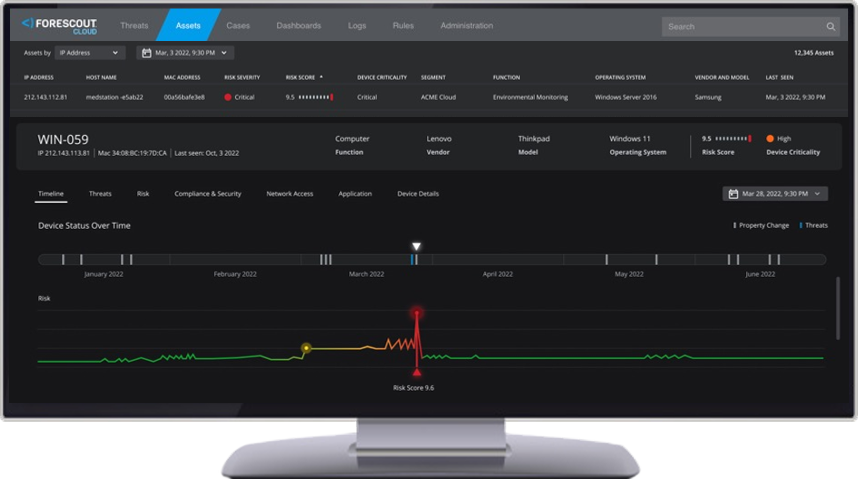Click the Lenovo vendor value
Image resolution: width=858 pixels, height=479 pixels.
[x=439, y=138]
